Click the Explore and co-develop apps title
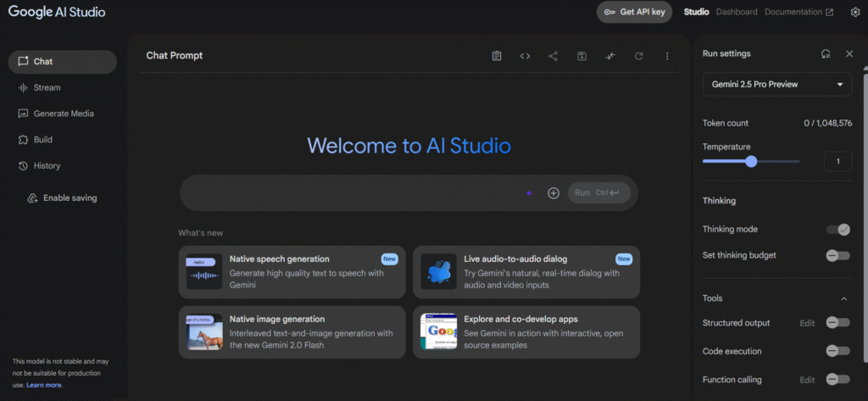Screen dimensions: 868x401 [521, 319]
